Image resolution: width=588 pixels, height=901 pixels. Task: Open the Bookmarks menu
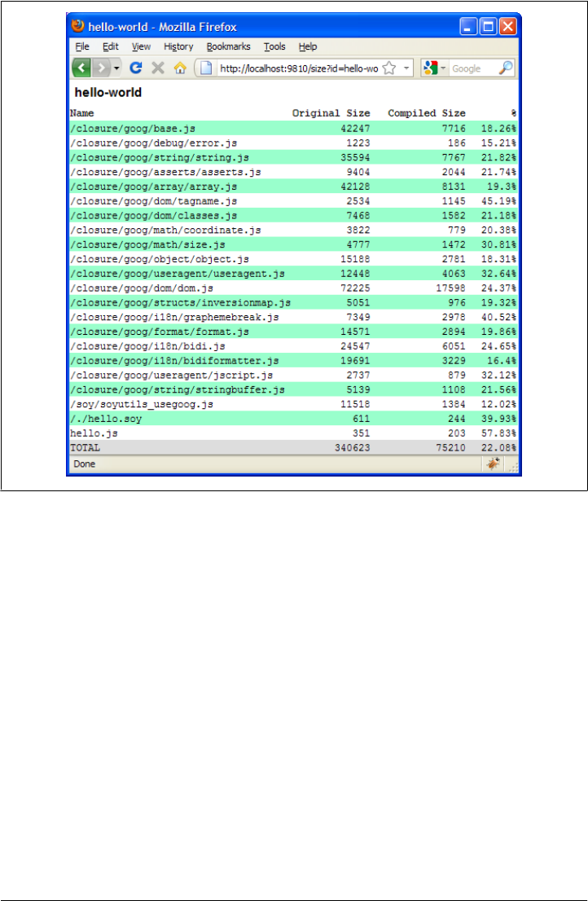click(229, 46)
